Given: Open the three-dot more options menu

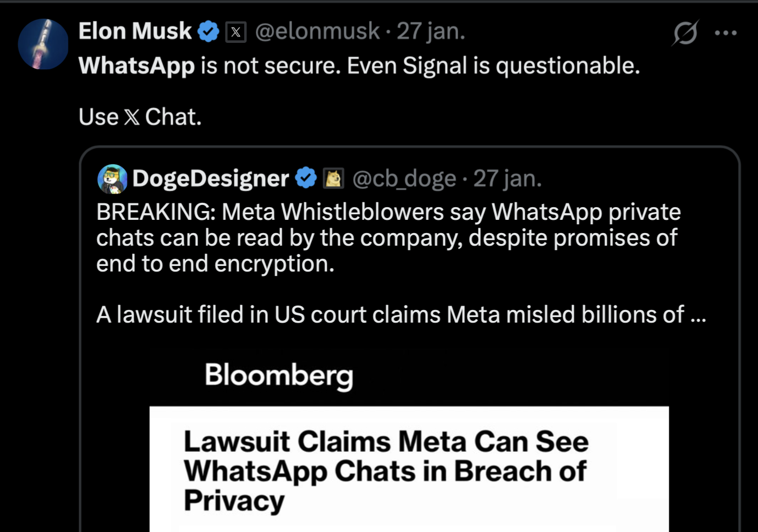Looking at the screenshot, I should [x=726, y=33].
